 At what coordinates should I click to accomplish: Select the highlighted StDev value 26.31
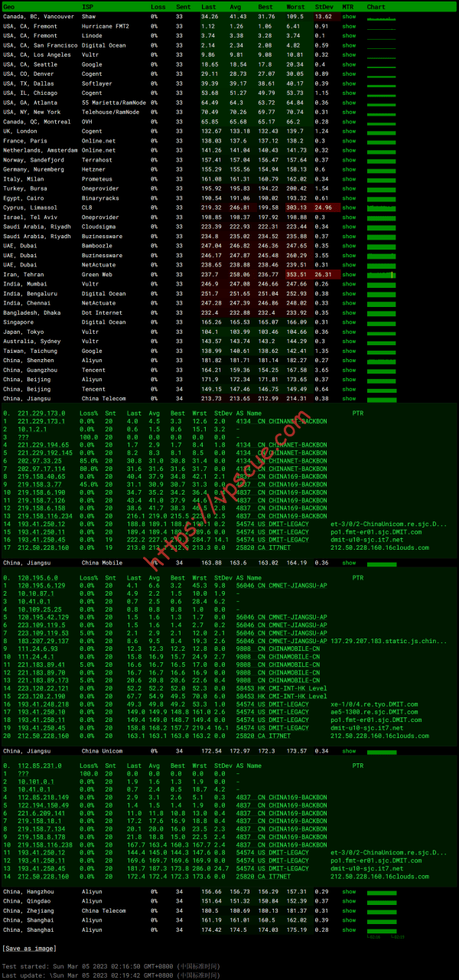pyautogui.click(x=323, y=274)
